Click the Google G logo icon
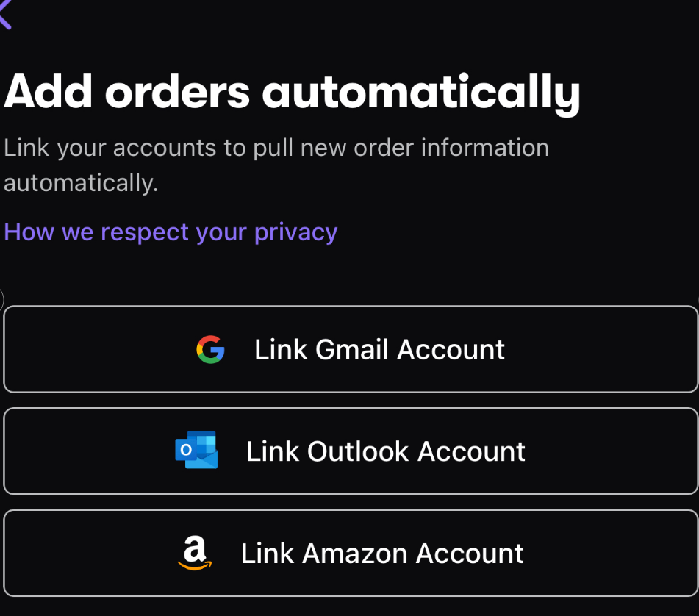Image resolution: width=699 pixels, height=616 pixels. [x=210, y=349]
